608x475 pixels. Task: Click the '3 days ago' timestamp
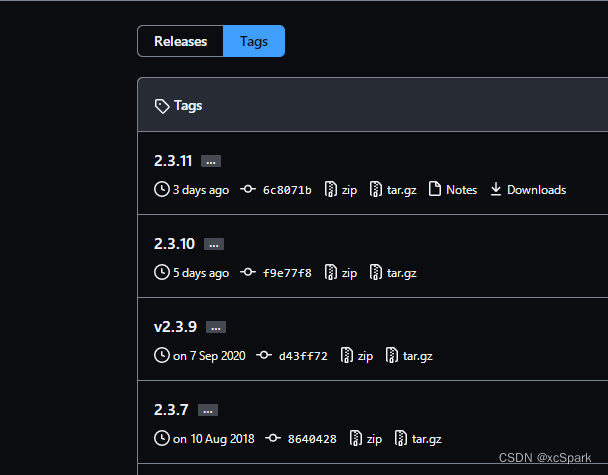[x=201, y=190]
